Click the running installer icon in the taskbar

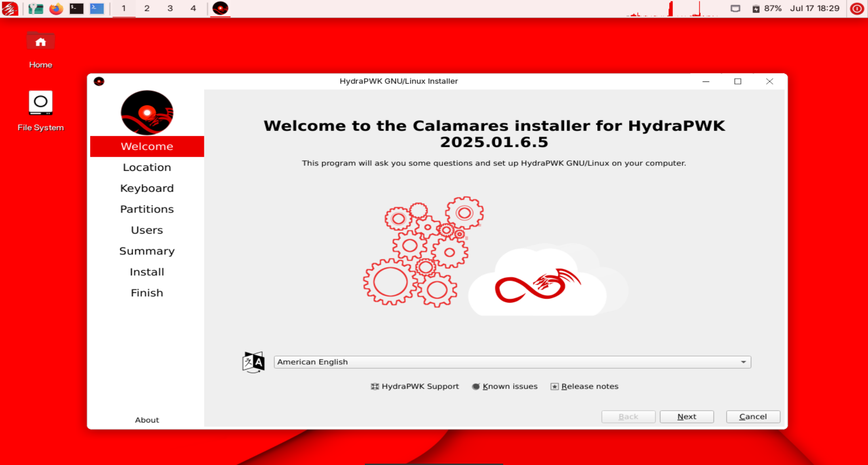click(x=220, y=8)
